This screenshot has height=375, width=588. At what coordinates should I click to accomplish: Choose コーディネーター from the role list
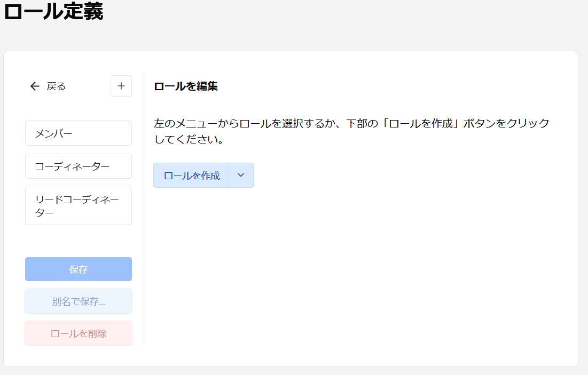point(78,166)
